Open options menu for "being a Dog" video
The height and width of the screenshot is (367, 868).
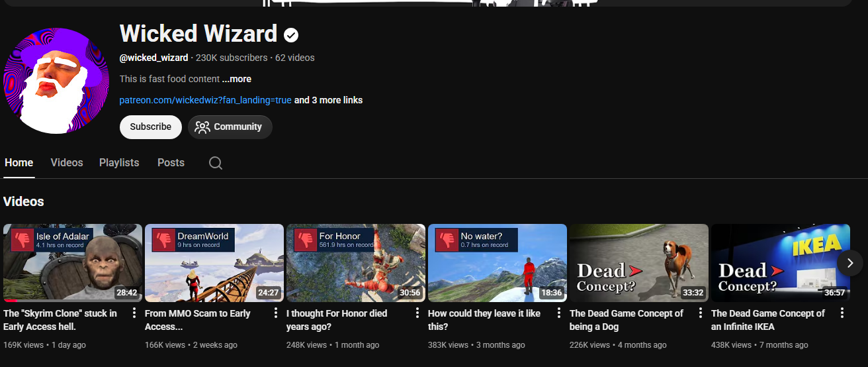(701, 313)
